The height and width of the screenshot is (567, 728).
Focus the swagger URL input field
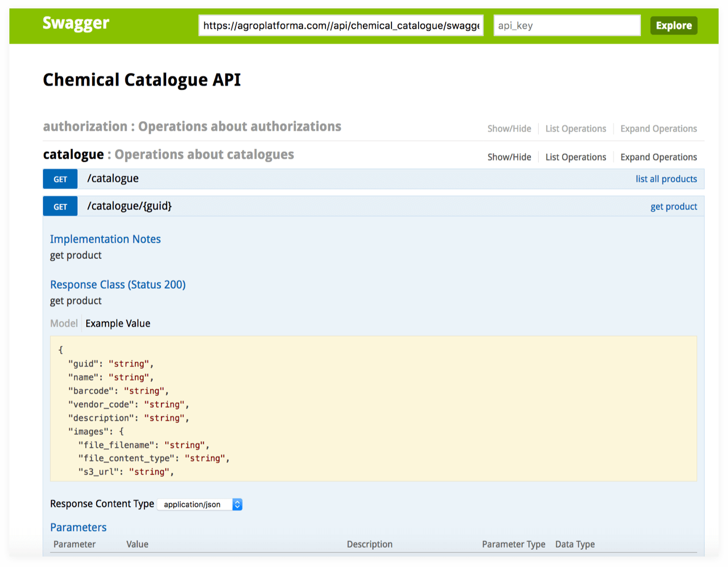tap(341, 26)
